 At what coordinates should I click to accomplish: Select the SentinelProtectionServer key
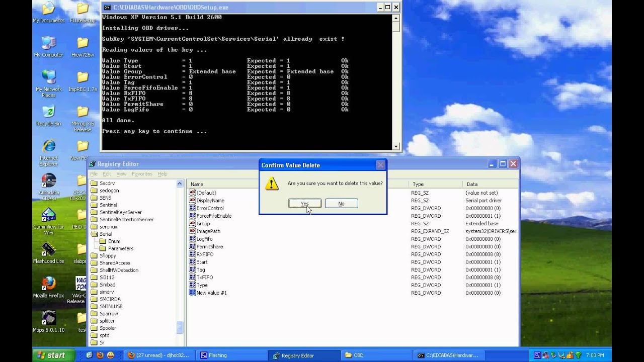[x=126, y=219]
